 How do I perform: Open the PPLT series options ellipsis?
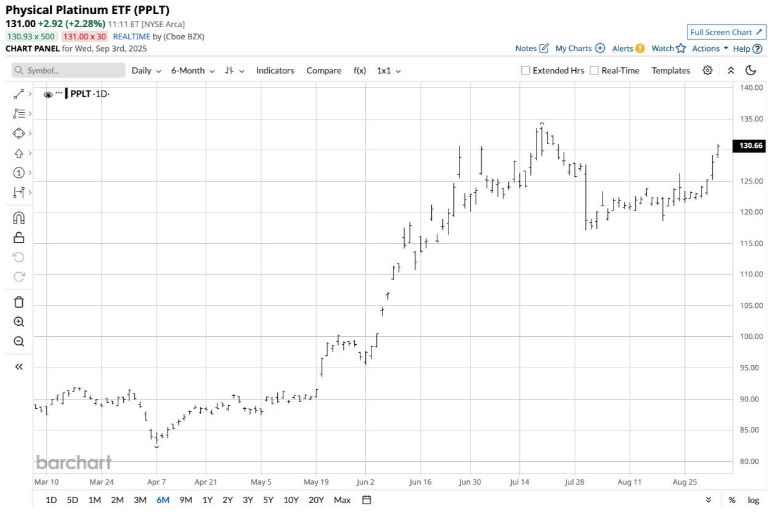59,93
